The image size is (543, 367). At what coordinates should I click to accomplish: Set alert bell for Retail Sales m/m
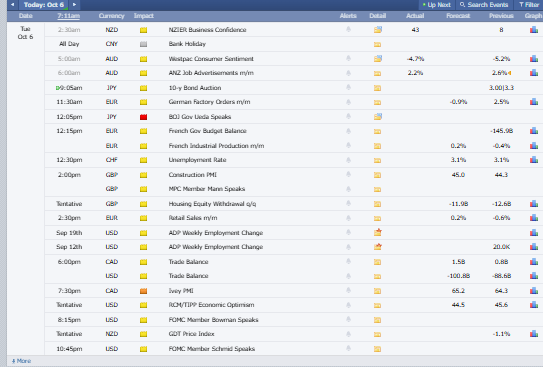pos(348,218)
